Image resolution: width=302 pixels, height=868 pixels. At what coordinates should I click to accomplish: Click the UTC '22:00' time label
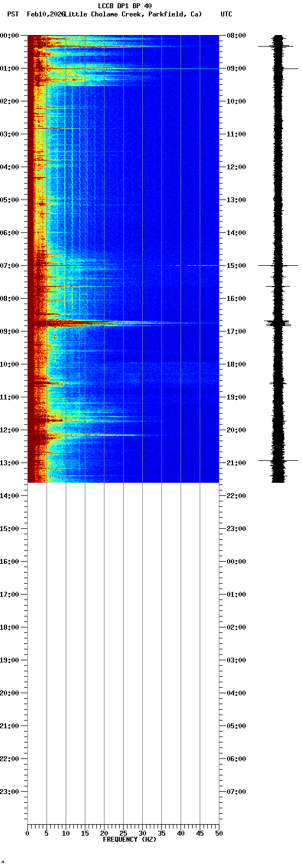pyautogui.click(x=236, y=496)
